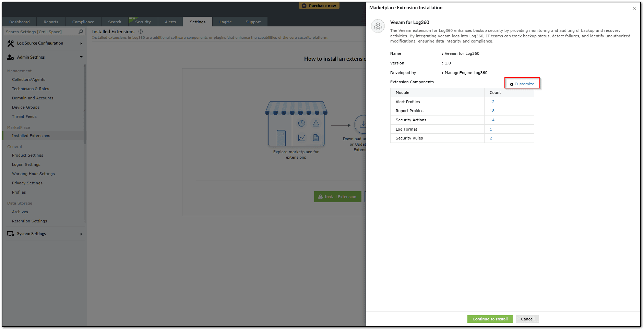Click the search magnifier icon in settings search
The image size is (644, 330).
tap(81, 32)
